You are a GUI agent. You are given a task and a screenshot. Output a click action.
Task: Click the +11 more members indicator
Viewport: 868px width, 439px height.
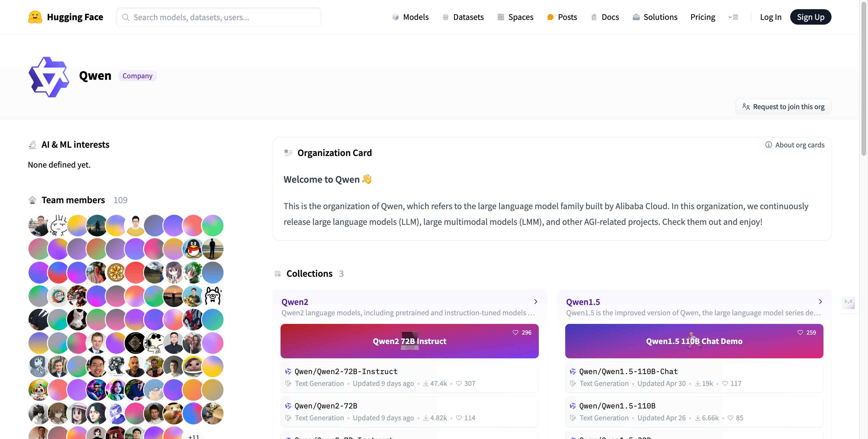[x=194, y=436]
